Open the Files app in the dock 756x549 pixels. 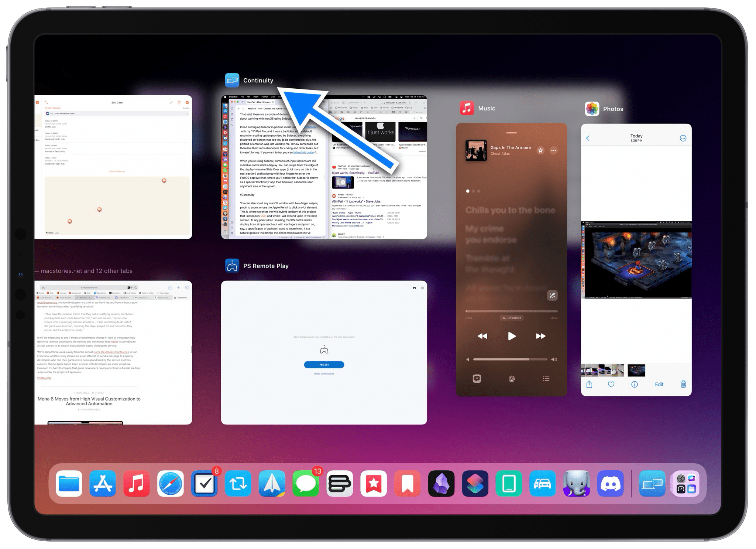click(69, 483)
